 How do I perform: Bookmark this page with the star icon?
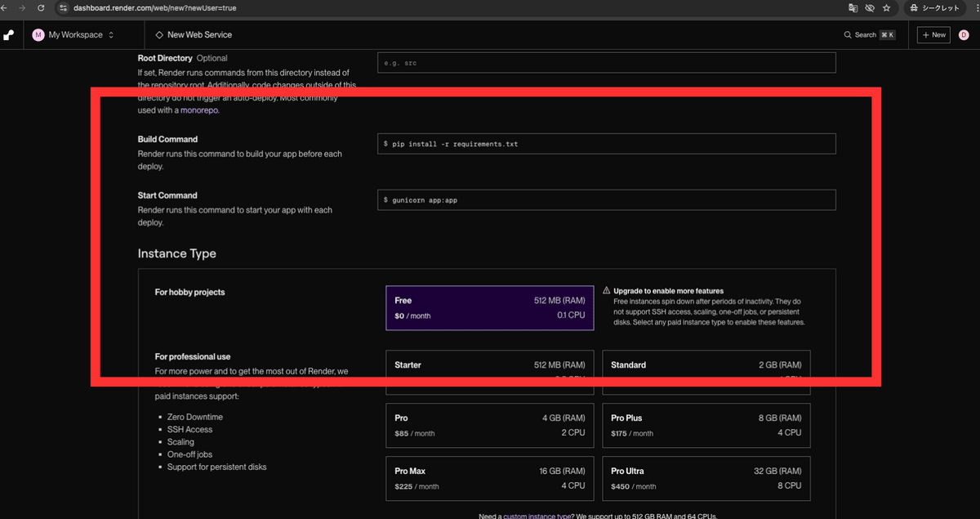(886, 7)
